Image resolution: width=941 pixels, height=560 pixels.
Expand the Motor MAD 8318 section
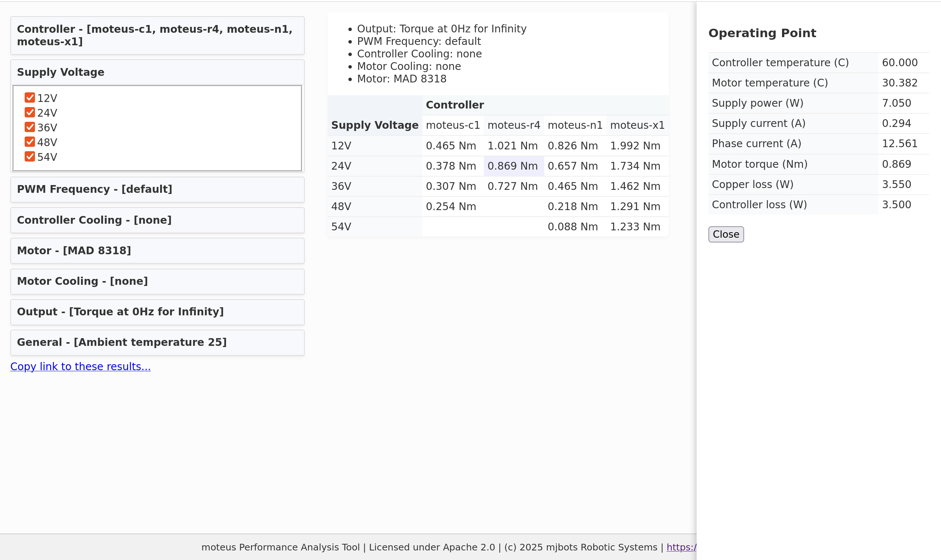pyautogui.click(x=158, y=251)
